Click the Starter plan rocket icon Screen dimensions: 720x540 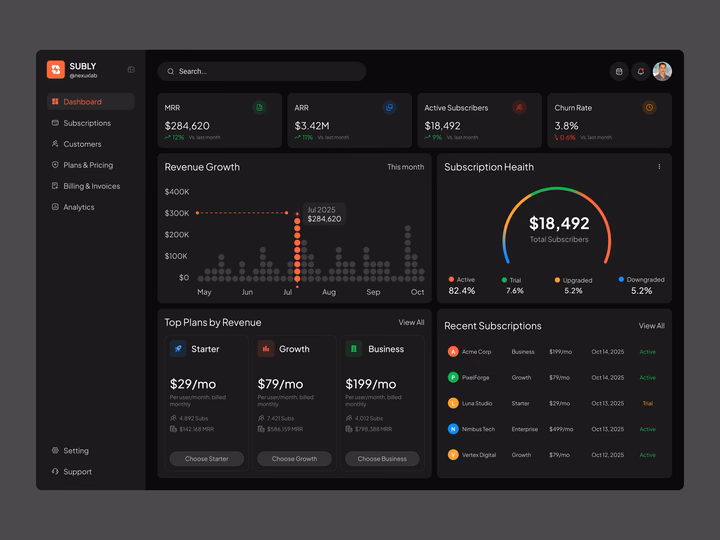(x=178, y=349)
